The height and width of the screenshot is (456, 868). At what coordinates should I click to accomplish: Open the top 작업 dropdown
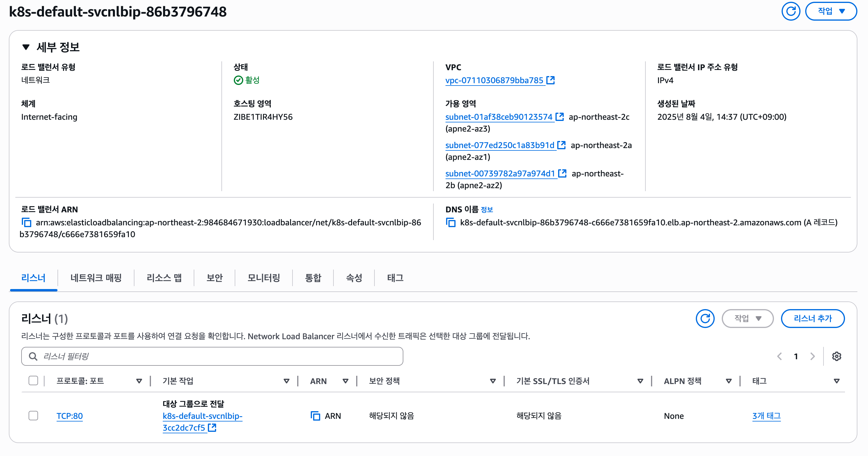[831, 11]
